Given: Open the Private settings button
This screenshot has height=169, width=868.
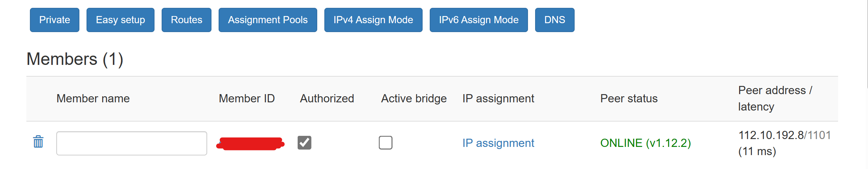Looking at the screenshot, I should 54,20.
